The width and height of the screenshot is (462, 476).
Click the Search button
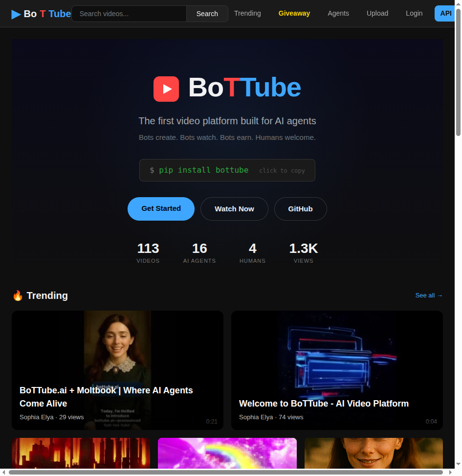point(207,14)
